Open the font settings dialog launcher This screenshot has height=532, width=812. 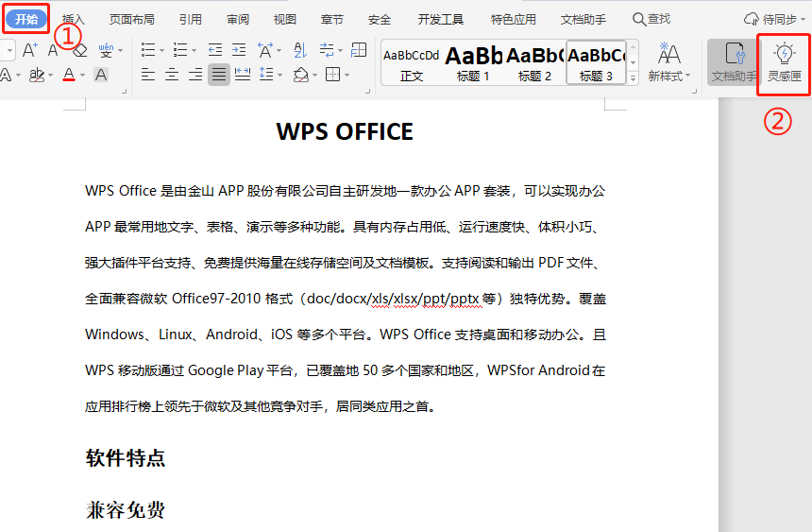125,92
